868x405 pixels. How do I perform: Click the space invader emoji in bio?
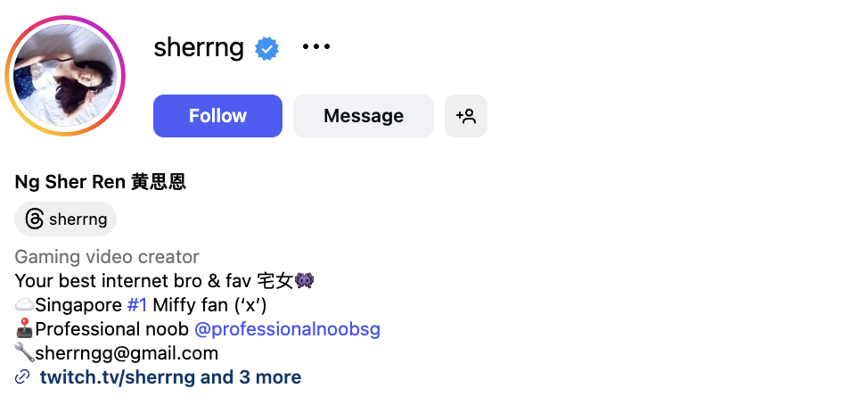[x=304, y=281]
